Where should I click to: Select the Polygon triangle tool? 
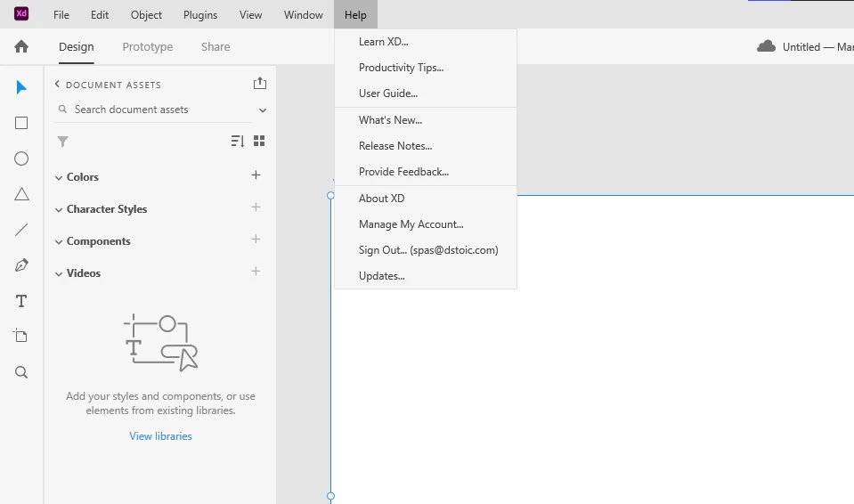21,194
